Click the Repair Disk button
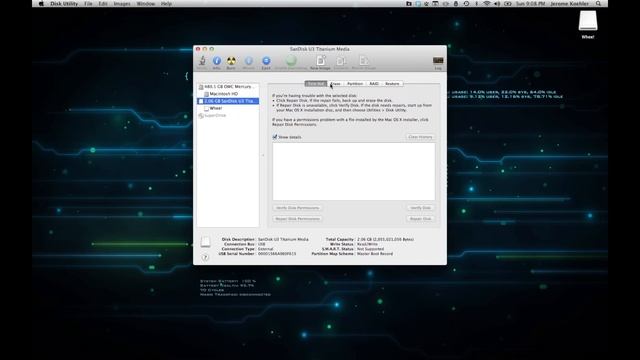 420,219
